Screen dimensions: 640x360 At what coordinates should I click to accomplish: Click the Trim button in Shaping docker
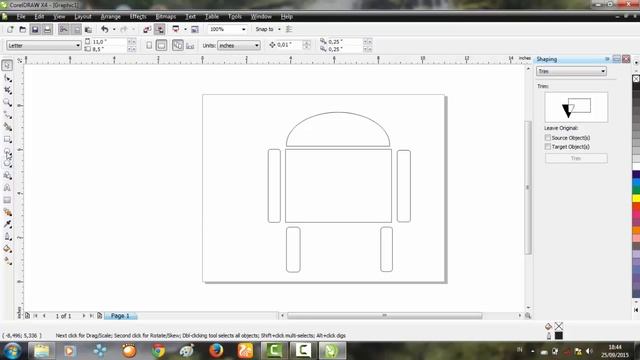(576, 158)
